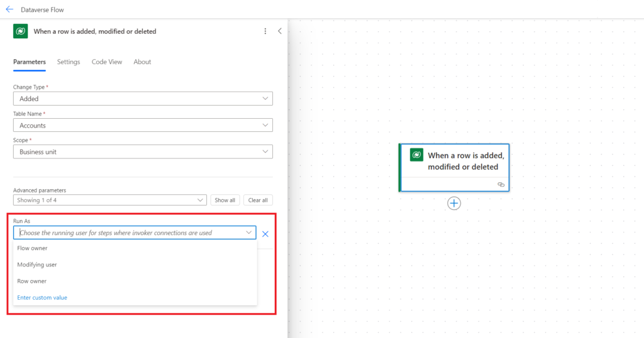This screenshot has height=338, width=644.
Task: Collapse the panel with the left chevron
Action: 280,31
